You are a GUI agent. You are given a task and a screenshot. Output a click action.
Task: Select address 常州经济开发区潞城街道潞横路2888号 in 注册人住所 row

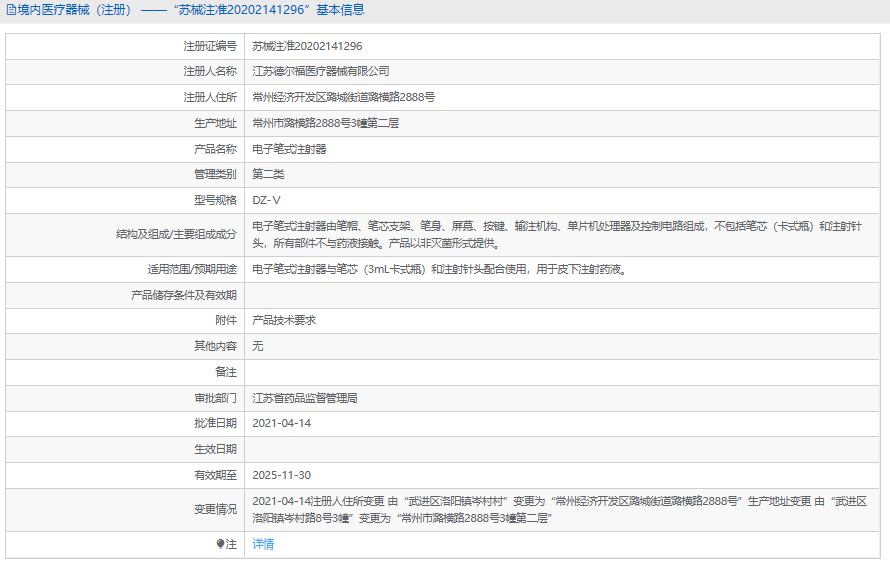coord(343,97)
